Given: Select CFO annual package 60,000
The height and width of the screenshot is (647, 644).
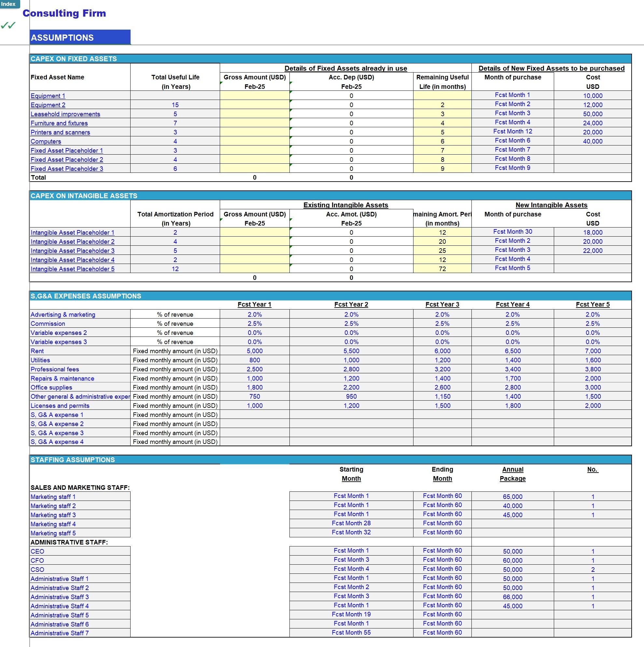Looking at the screenshot, I should pos(513,560).
